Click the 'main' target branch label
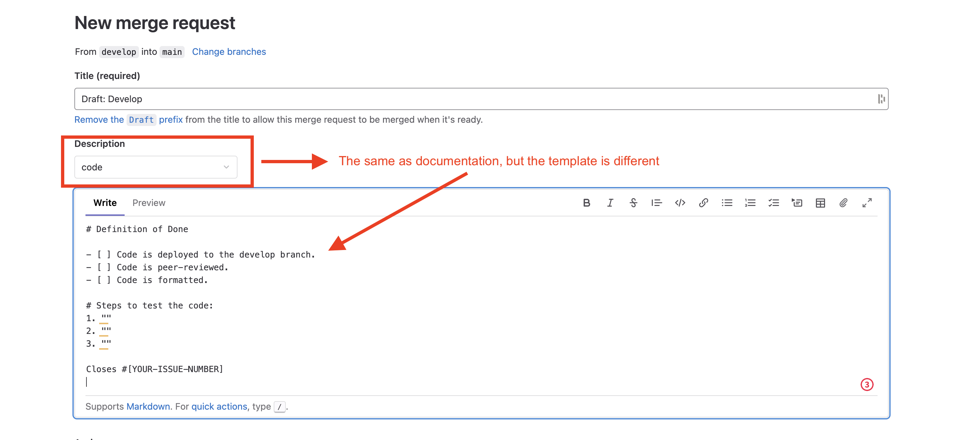980x440 pixels. pyautogui.click(x=172, y=52)
